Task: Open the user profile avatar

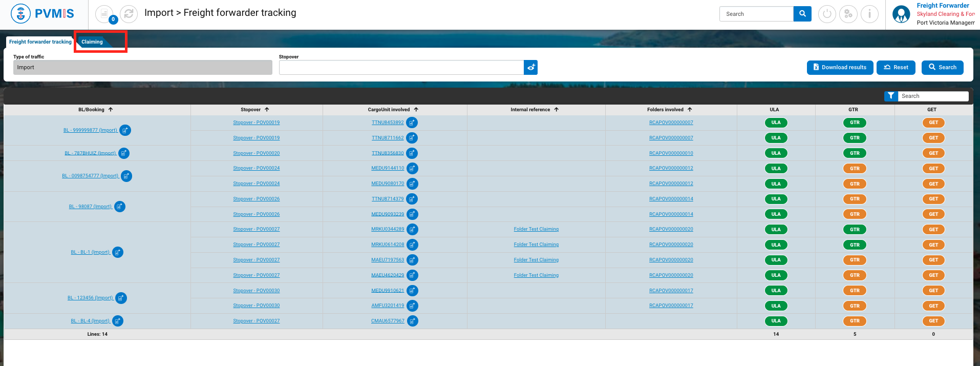Action: pyautogui.click(x=901, y=14)
